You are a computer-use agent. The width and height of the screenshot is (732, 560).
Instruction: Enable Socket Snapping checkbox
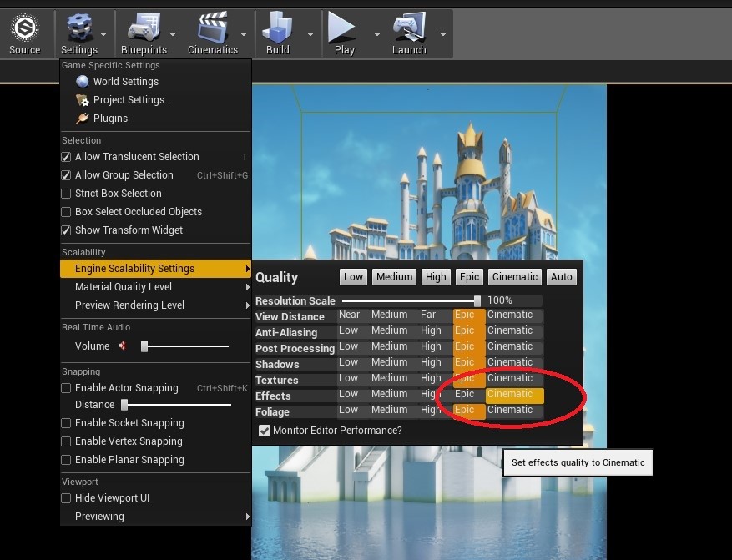(66, 423)
